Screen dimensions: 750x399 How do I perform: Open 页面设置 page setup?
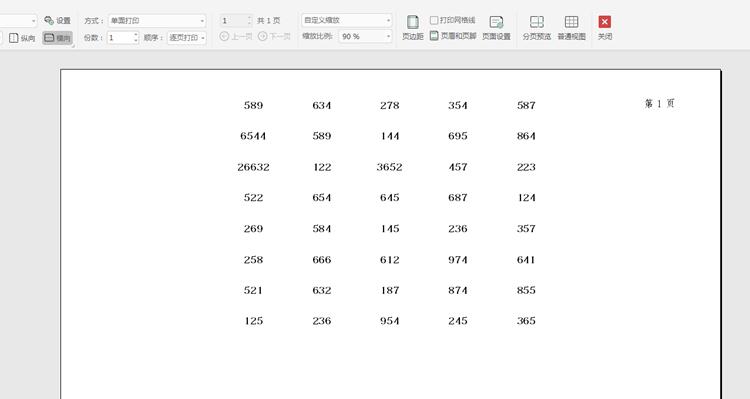click(496, 28)
